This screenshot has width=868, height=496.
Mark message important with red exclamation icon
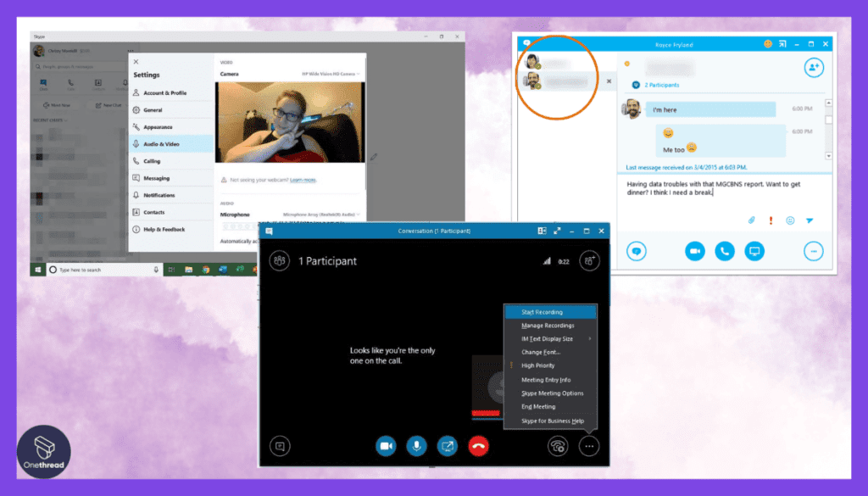[771, 220]
